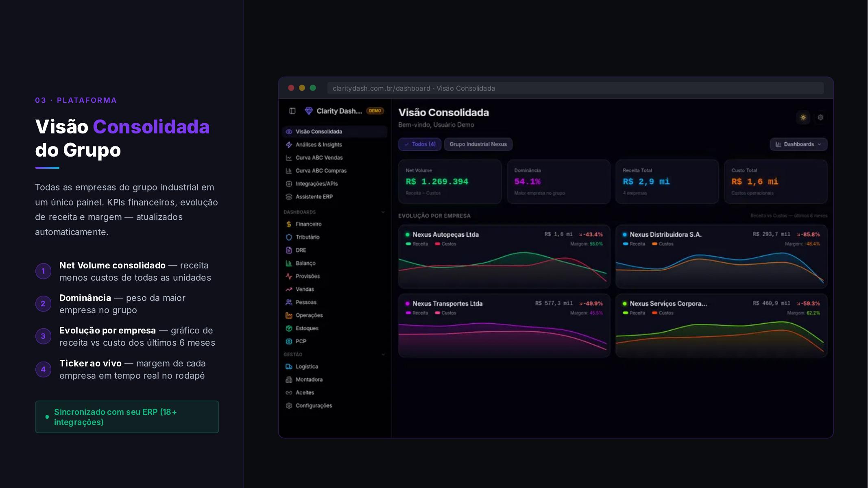Click the Curva ABC Compras bar icon
The height and width of the screenshot is (488, 868).
pos(289,171)
